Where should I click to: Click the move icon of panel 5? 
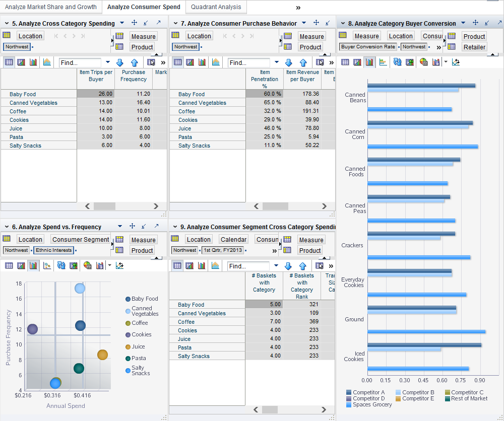[x=135, y=23]
